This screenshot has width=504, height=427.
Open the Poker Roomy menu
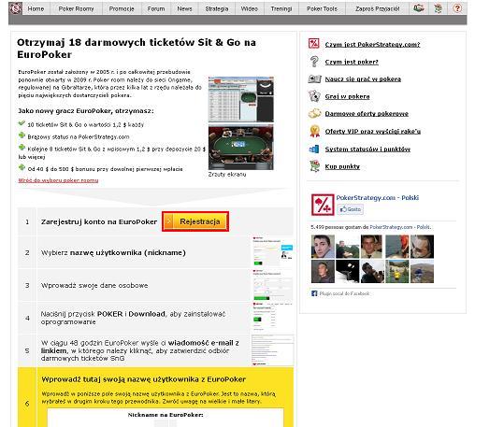pyautogui.click(x=76, y=9)
